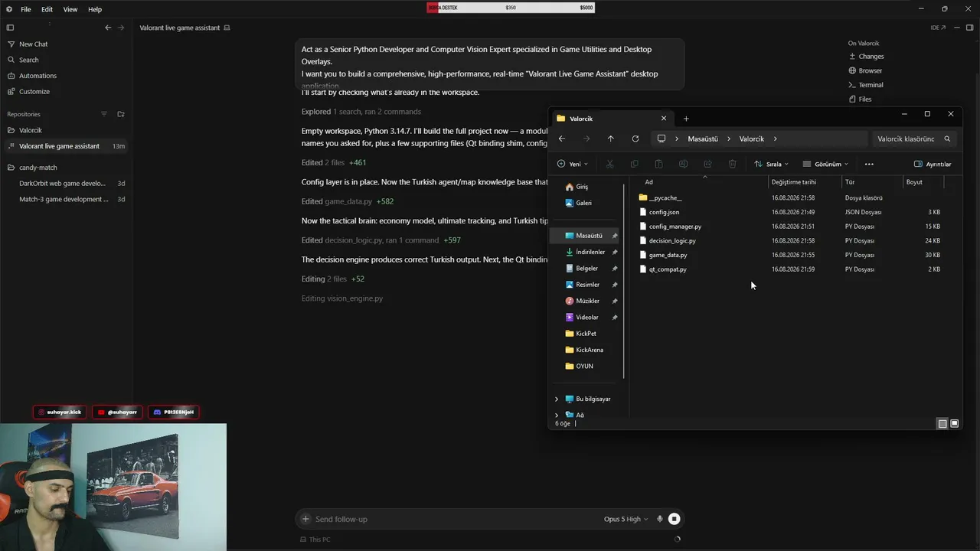Viewport: 980px width, 551px height.
Task: Go up one folder in File Explorer
Action: pyautogui.click(x=610, y=139)
